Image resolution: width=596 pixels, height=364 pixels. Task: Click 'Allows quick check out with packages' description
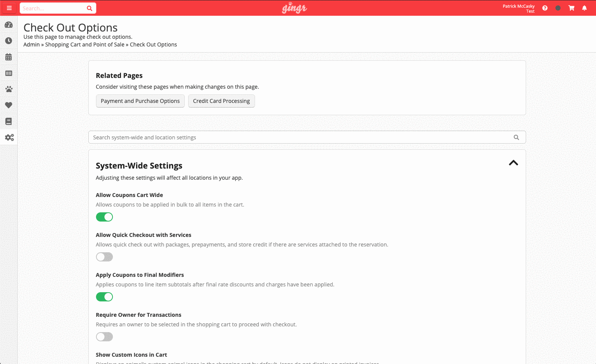(x=242, y=245)
